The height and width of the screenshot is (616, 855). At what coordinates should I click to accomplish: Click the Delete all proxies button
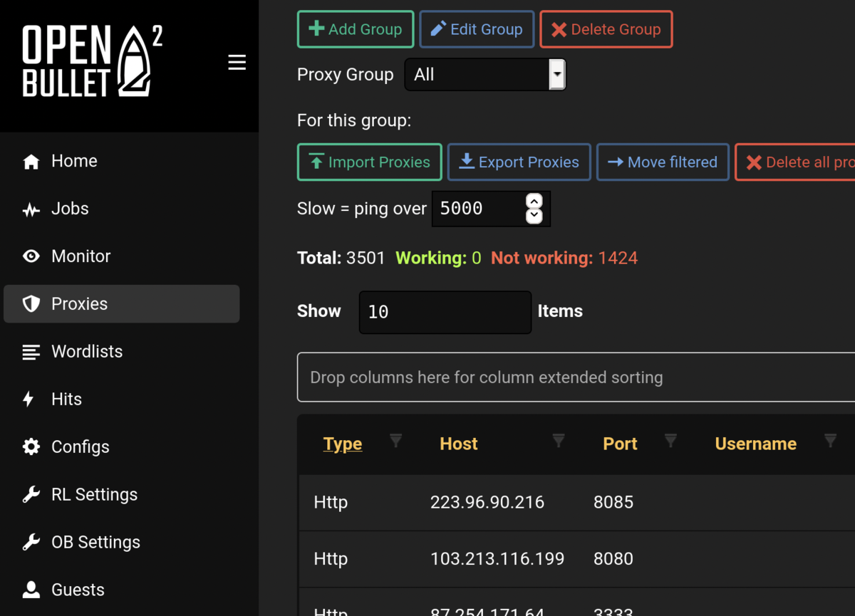[795, 162]
